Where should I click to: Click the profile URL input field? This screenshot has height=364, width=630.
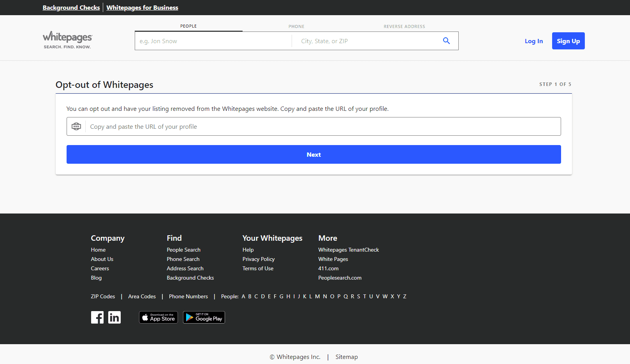[314, 126]
